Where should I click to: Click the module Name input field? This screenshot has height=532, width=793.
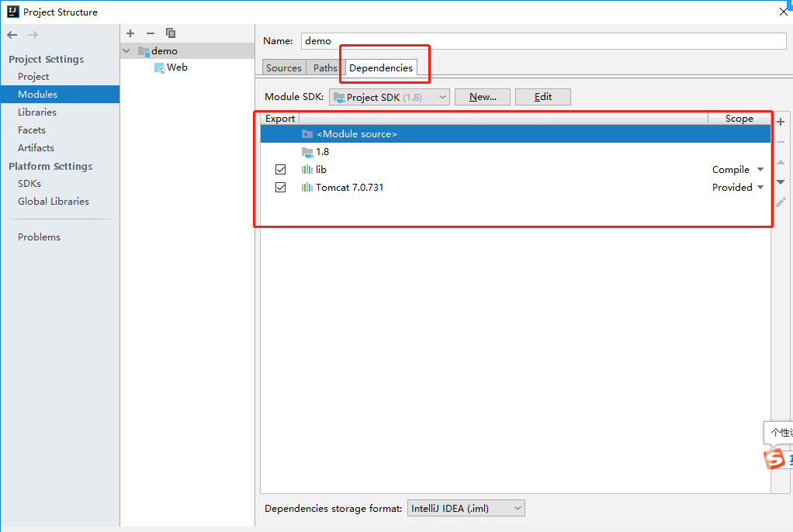[x=544, y=41]
